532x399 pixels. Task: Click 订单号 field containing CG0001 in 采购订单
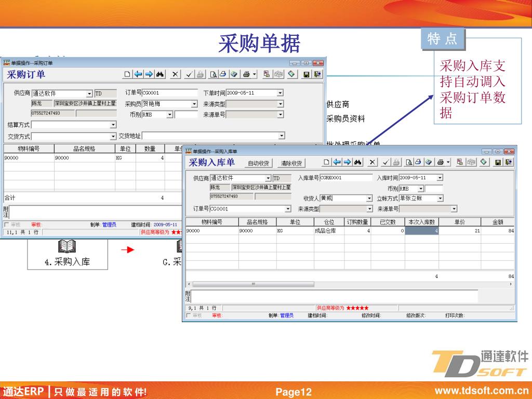tap(170, 93)
